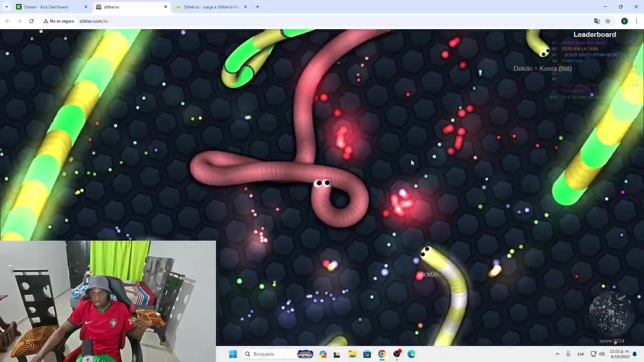Open the OBS recording app on taskbar

tap(397, 354)
